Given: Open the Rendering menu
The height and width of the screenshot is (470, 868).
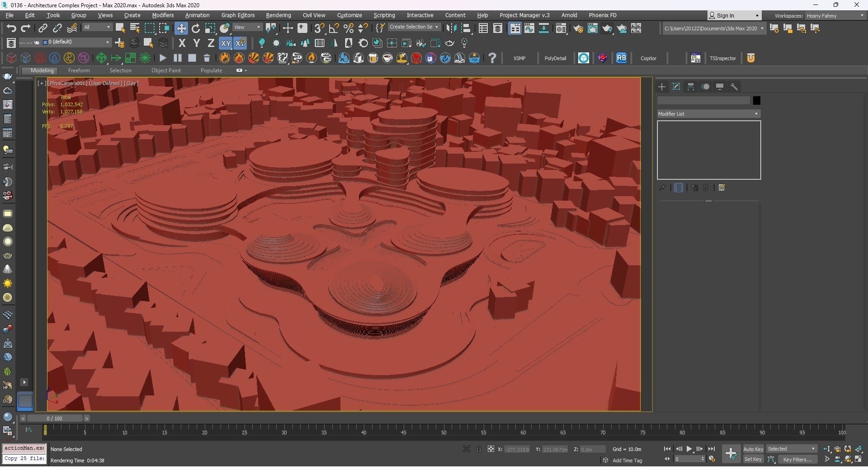Looking at the screenshot, I should pyautogui.click(x=278, y=15).
